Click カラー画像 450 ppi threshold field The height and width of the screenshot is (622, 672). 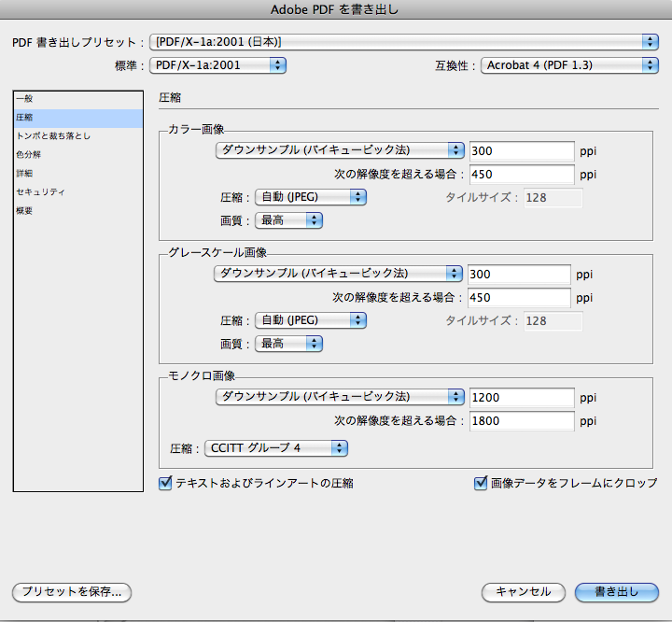522,175
